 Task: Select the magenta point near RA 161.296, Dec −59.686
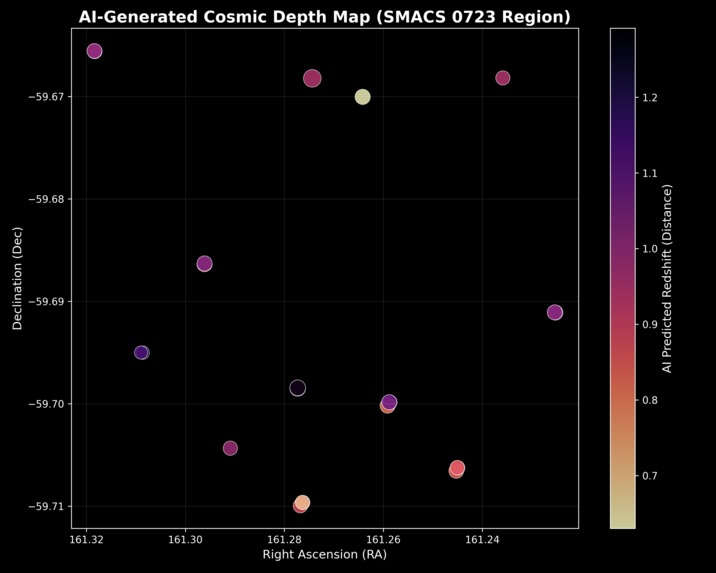click(205, 264)
